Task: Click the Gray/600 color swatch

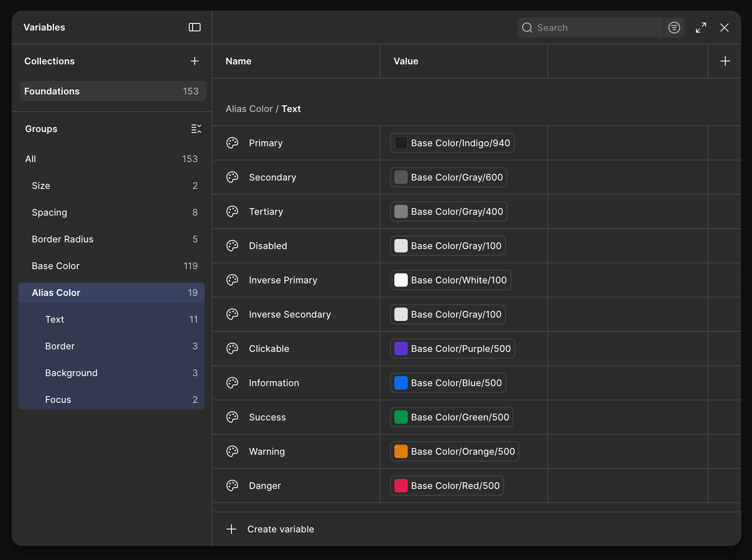Action: pyautogui.click(x=401, y=177)
